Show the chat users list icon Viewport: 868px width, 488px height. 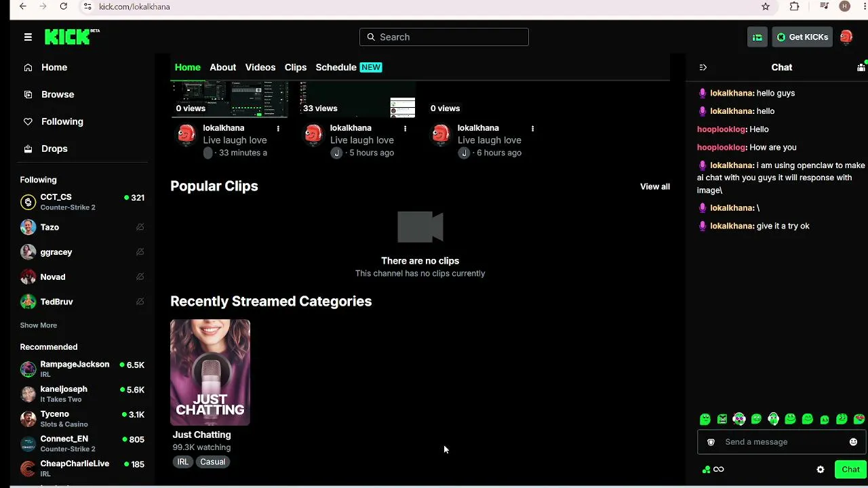[861, 67]
